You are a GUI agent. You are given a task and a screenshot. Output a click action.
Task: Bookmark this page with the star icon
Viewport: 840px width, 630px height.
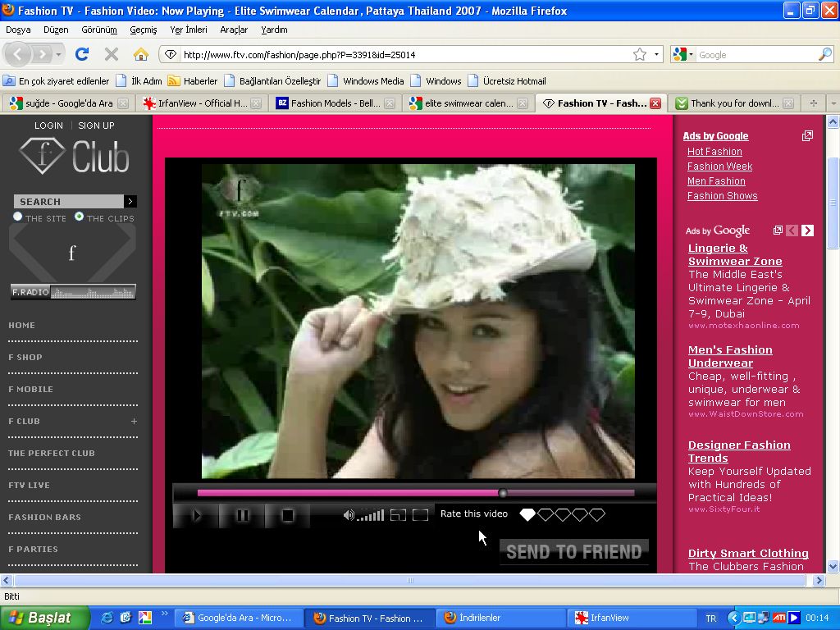click(x=640, y=55)
